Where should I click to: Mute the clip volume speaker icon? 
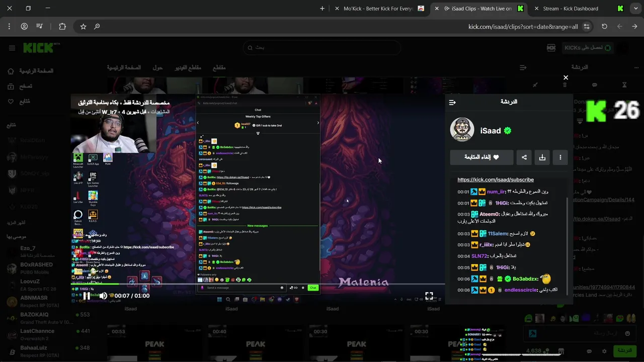[x=103, y=296]
